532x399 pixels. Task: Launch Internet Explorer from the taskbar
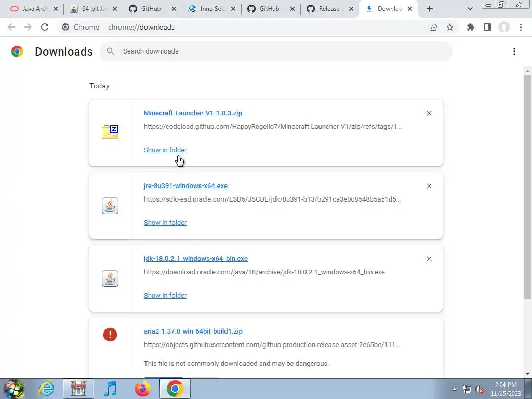pos(46,389)
